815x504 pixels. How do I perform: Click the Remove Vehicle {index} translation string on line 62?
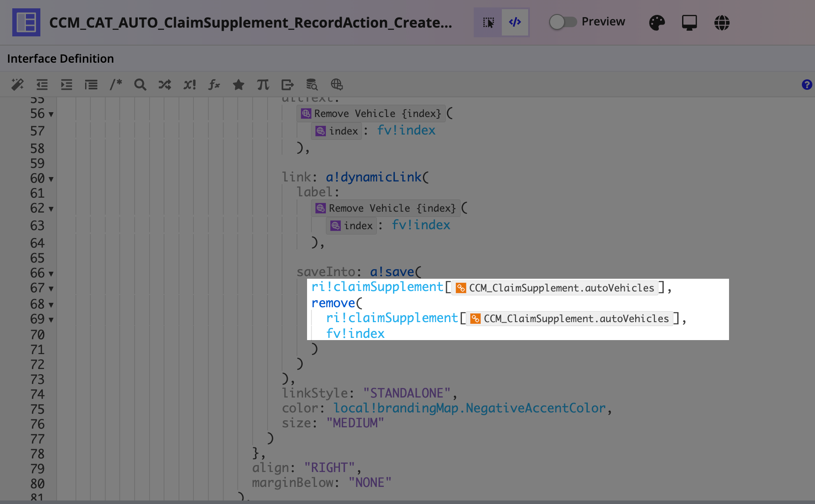click(386, 208)
